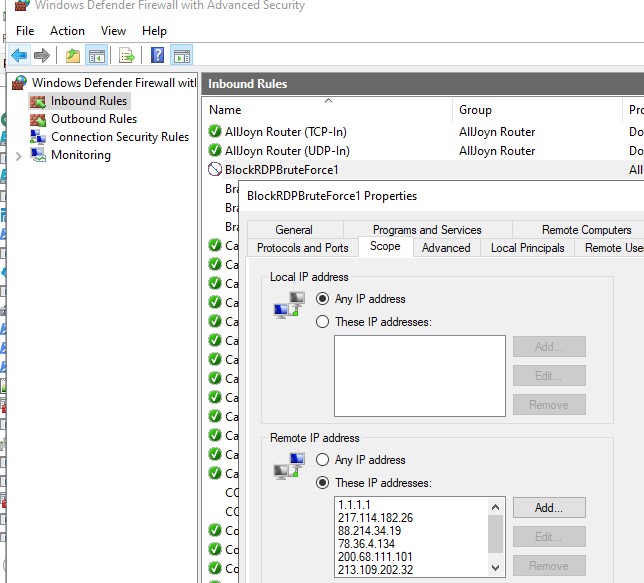The width and height of the screenshot is (644, 583).
Task: Select IP 200.68.111.101 in remote list
Action: coord(375,557)
